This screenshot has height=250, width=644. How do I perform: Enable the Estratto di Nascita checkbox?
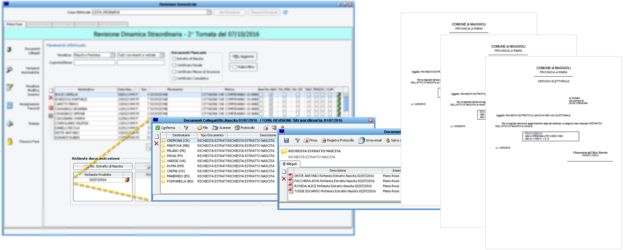tap(174, 59)
